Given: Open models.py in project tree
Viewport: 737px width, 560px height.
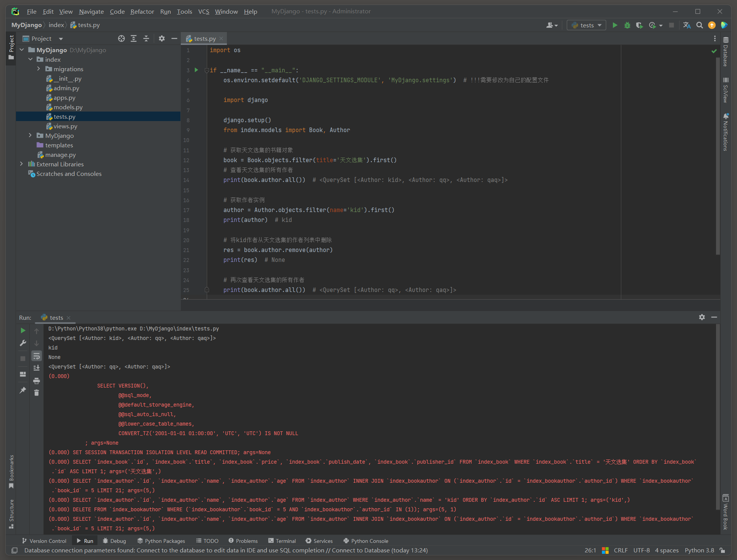Looking at the screenshot, I should pyautogui.click(x=68, y=107).
